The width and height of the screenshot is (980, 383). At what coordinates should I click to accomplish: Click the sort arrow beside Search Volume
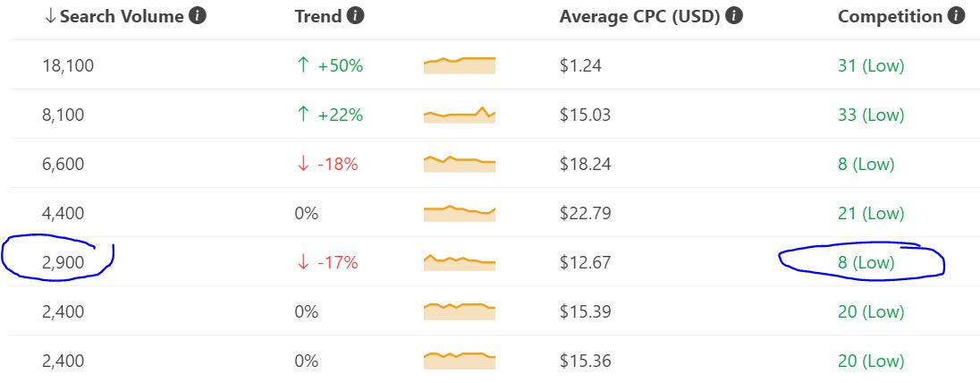pyautogui.click(x=50, y=16)
